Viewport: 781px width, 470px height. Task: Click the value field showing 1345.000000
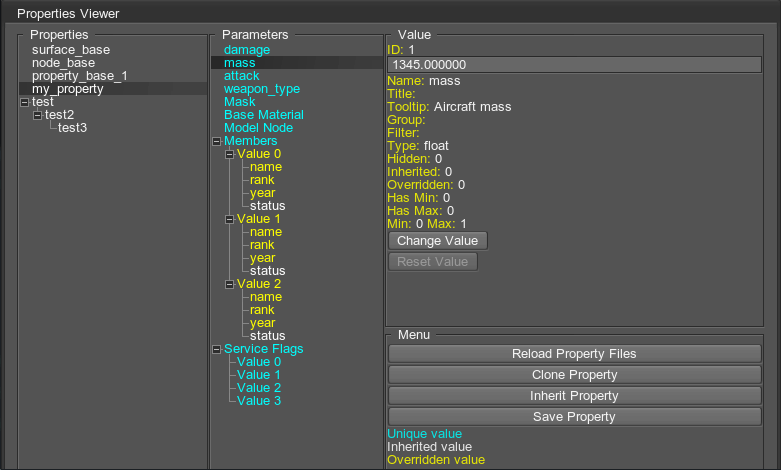574,64
